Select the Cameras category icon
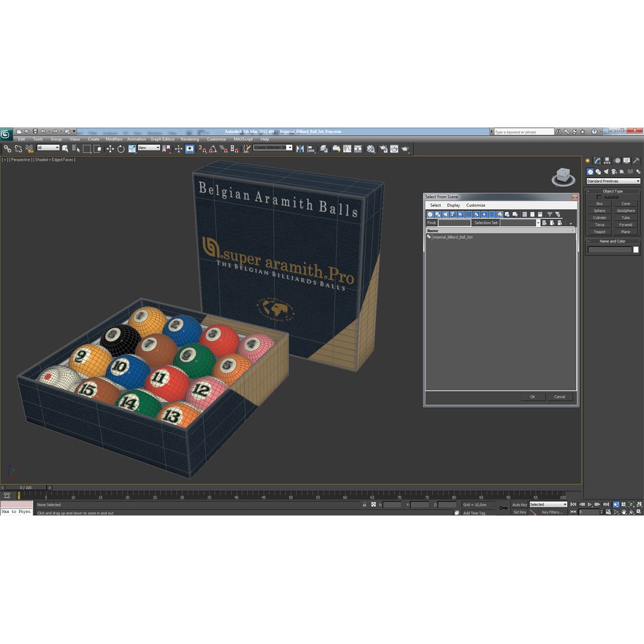Viewport: 644px width, 644px height. click(614, 172)
